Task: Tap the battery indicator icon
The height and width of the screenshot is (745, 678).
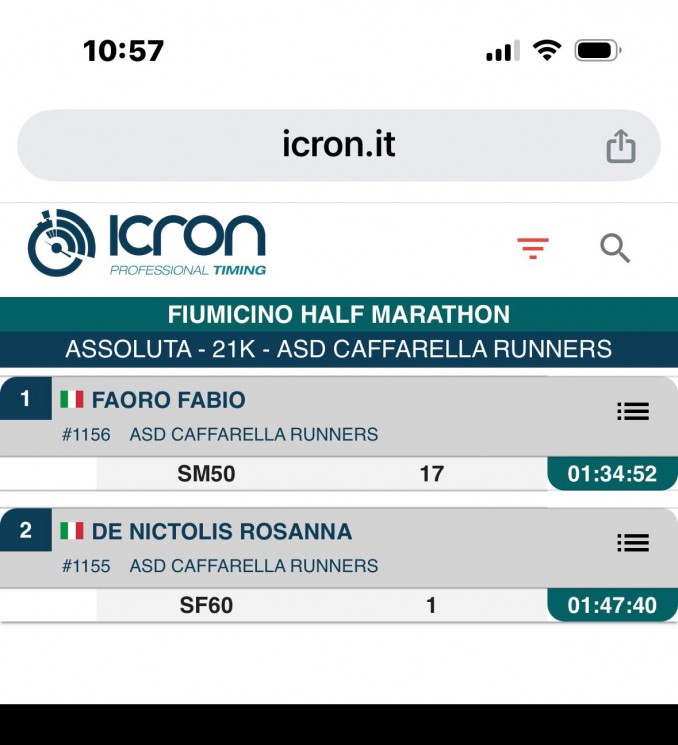Action: coord(598,50)
